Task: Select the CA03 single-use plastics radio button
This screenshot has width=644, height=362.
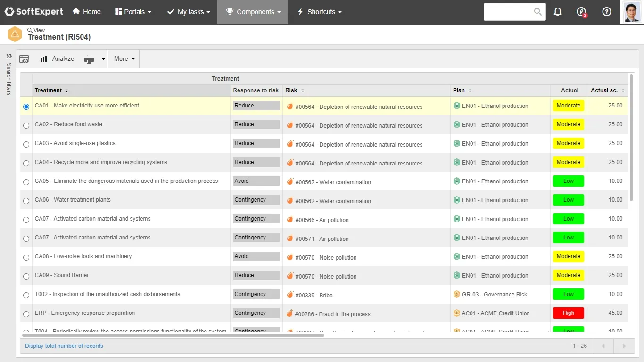Action: (x=26, y=144)
